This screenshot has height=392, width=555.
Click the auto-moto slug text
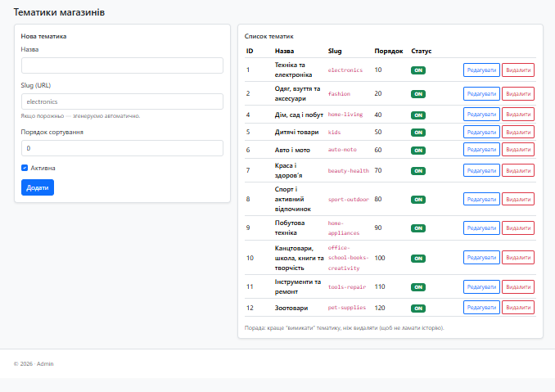pyautogui.click(x=342, y=150)
